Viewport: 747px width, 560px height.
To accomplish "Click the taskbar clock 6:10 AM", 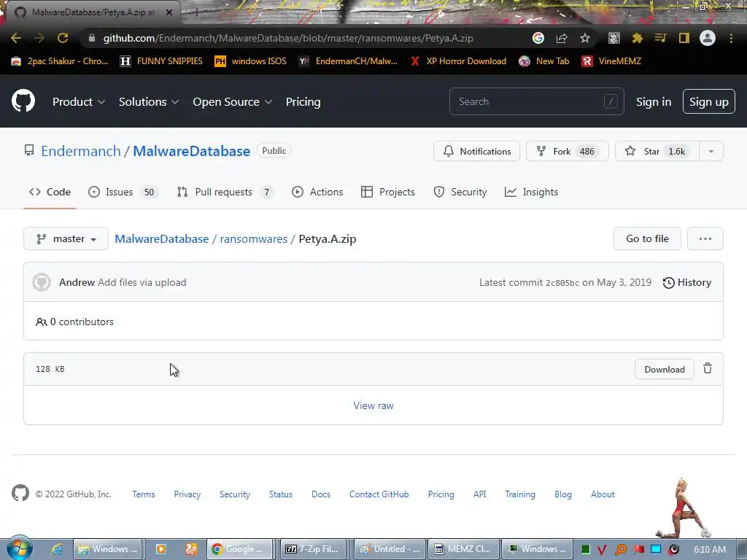I will click(710, 550).
